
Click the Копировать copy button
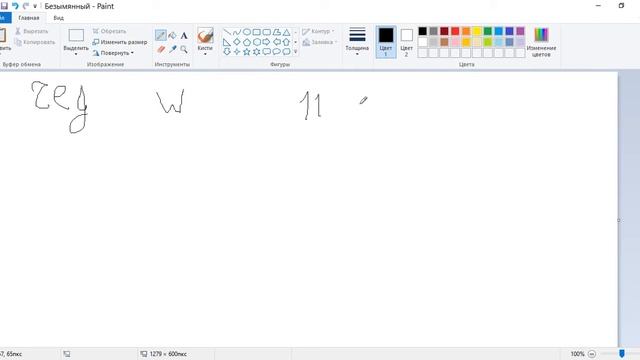tap(35, 42)
